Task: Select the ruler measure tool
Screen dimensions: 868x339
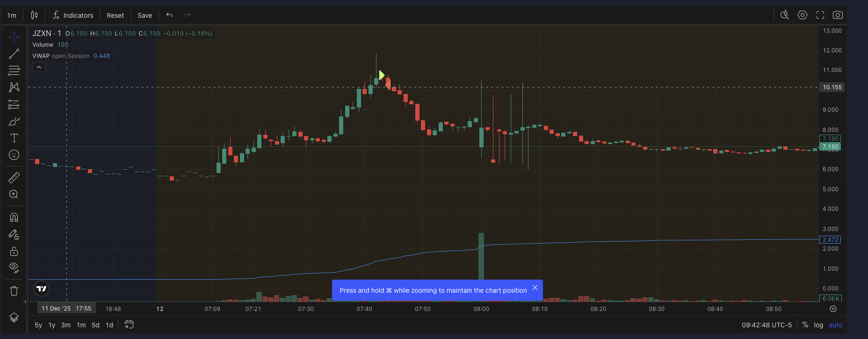Action: click(x=14, y=178)
